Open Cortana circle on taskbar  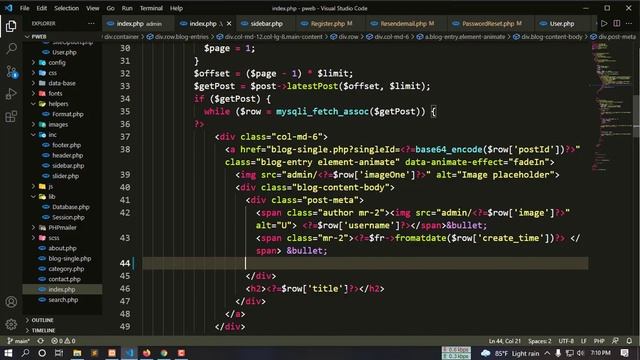[42, 353]
